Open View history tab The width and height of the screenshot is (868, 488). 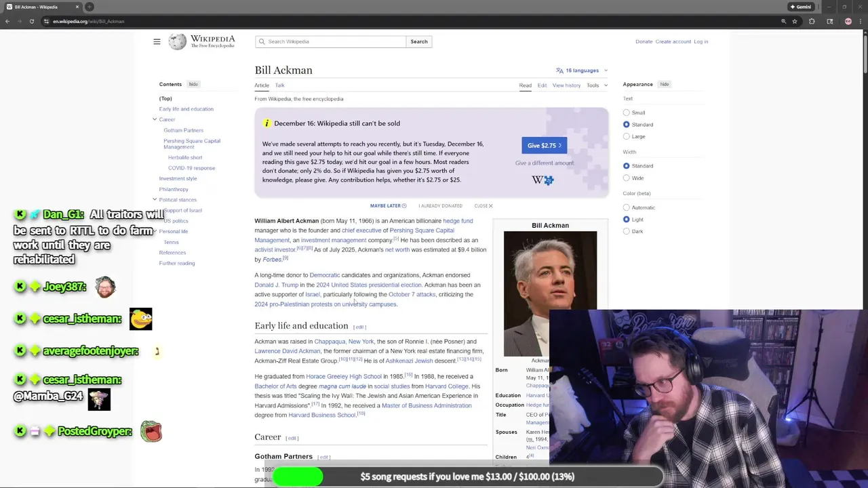click(x=566, y=85)
